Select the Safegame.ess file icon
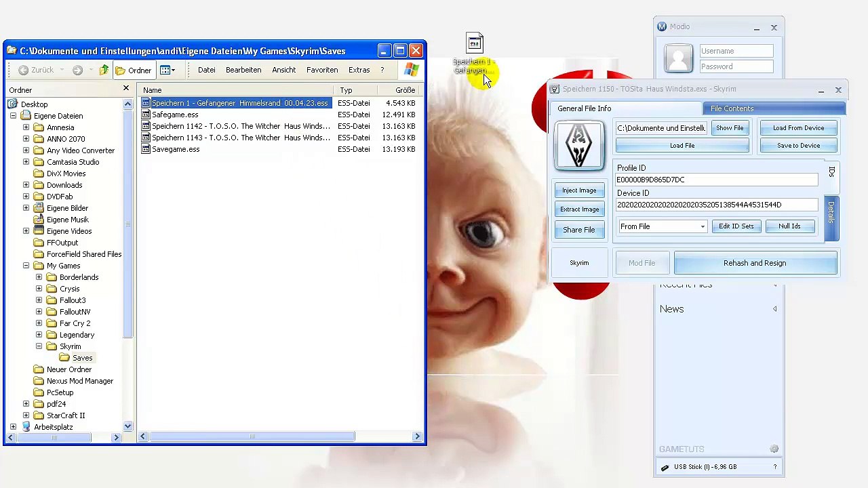This screenshot has width=868, height=488. click(x=146, y=115)
